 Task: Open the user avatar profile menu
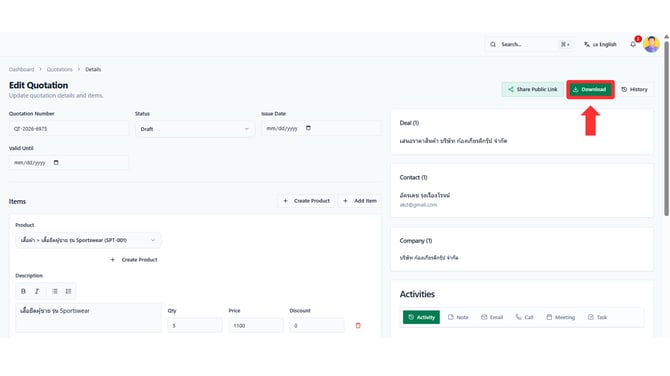tap(651, 44)
